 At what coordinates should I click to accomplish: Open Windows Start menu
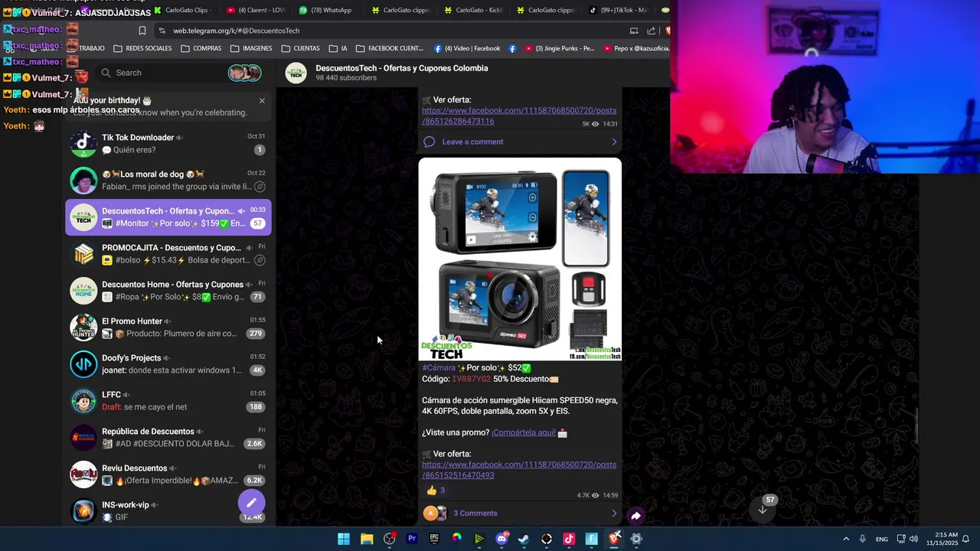tap(344, 539)
